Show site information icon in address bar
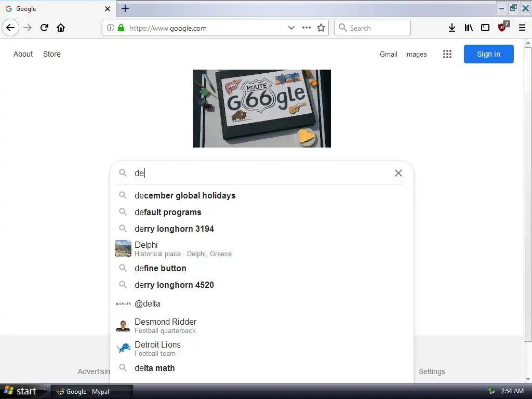The width and height of the screenshot is (532, 399). click(110, 28)
